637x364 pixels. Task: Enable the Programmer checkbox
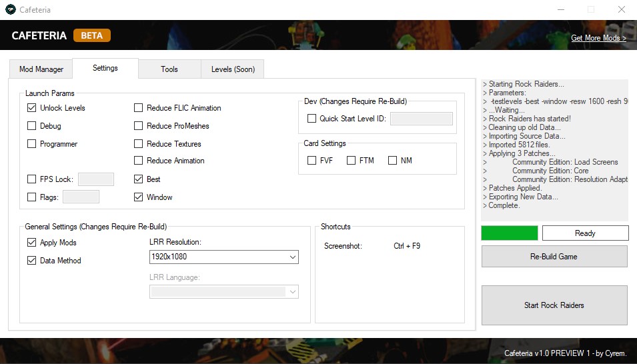click(32, 143)
